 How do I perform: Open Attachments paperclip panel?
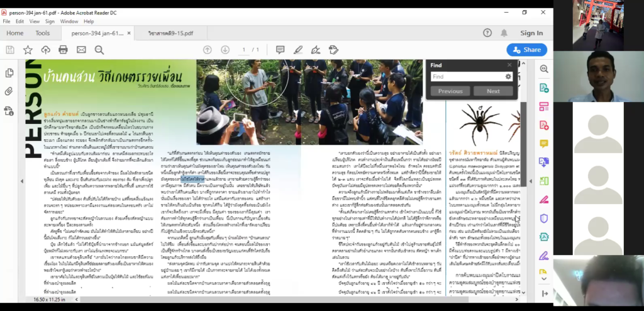coord(9,91)
